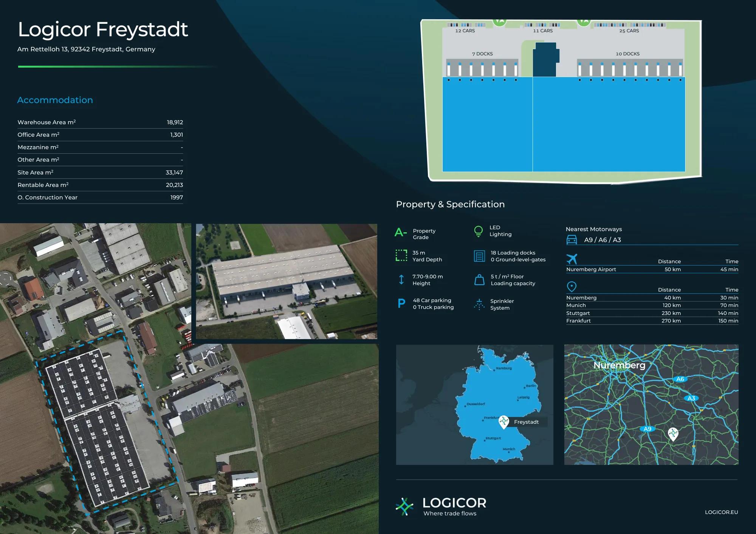Screen dimensions: 756x534
Task: Click the blue P parking icon
Action: (x=401, y=304)
